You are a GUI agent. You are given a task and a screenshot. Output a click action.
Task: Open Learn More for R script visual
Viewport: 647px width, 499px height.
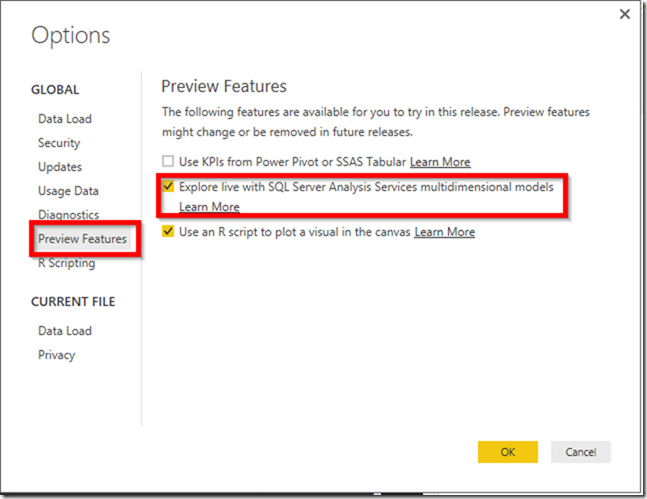pyautogui.click(x=444, y=232)
